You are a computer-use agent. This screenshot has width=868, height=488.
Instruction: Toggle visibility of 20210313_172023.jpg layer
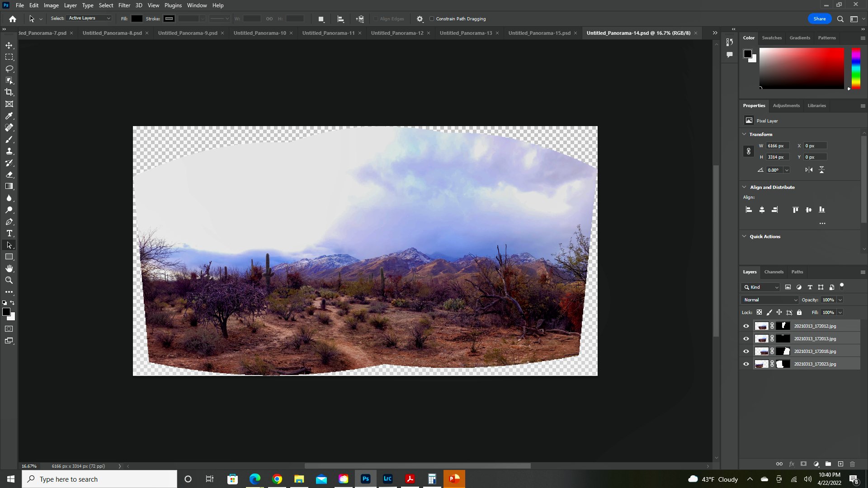pyautogui.click(x=746, y=364)
